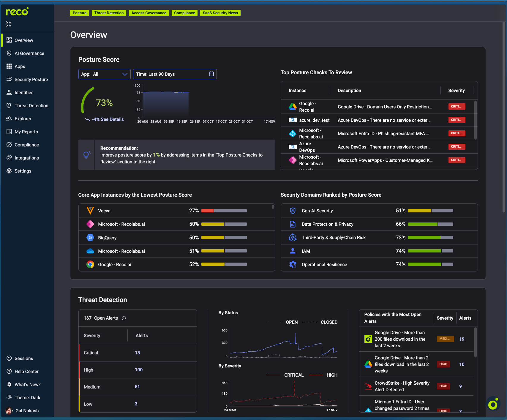This screenshot has height=420, width=507.
Task: Click the Sessions icon in sidebar
Action: coord(9,358)
